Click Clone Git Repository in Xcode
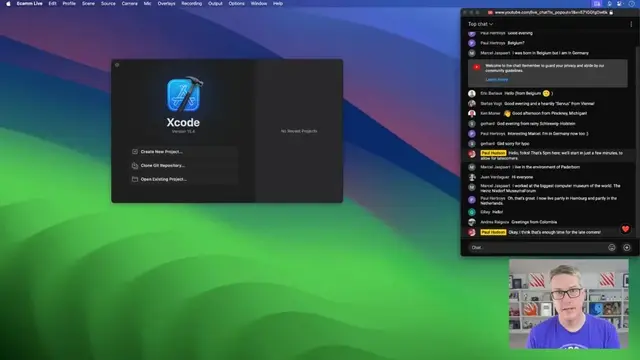 [x=184, y=165]
